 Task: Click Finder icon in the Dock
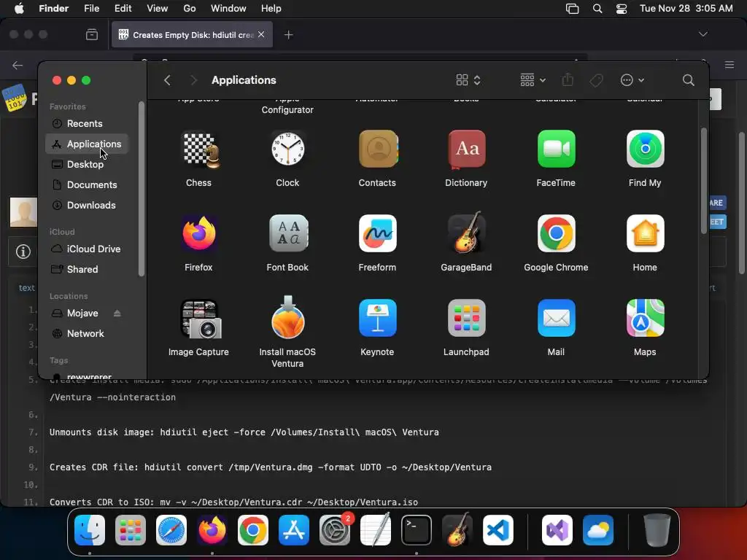click(x=90, y=530)
